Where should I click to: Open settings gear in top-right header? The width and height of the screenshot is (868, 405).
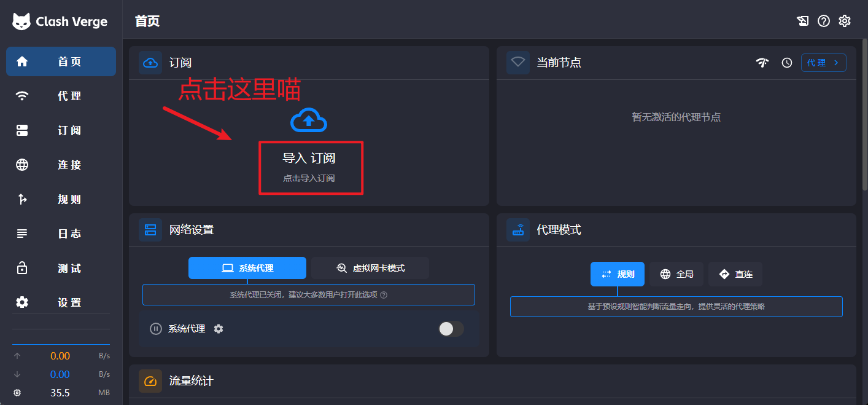(845, 21)
